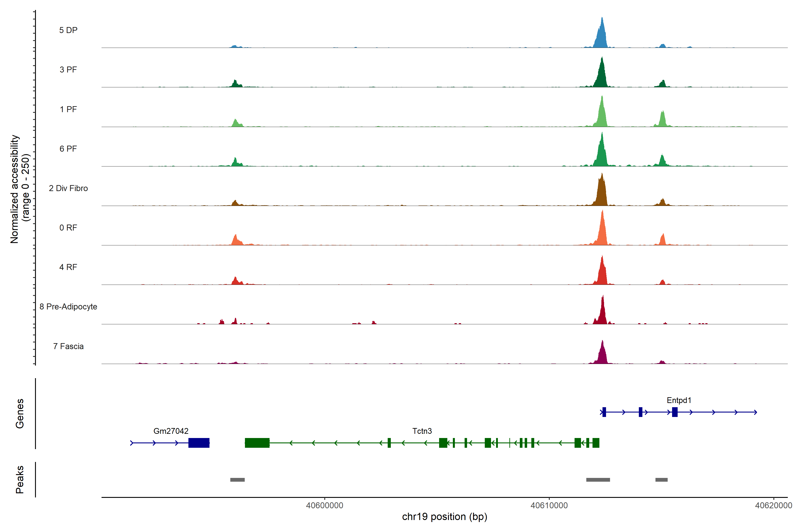
Task: Click the first Entpd1 exon box
Action: pyautogui.click(x=604, y=412)
